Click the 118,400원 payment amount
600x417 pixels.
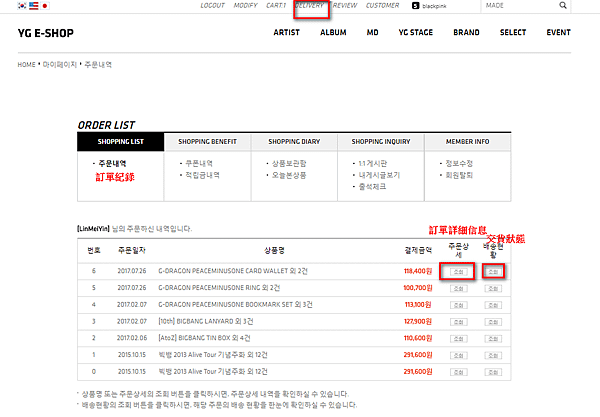418,271
